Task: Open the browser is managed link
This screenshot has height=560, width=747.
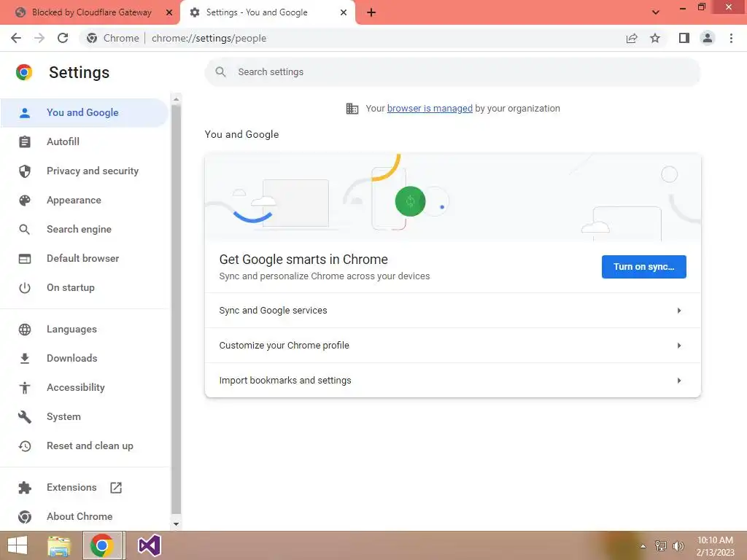Action: click(x=430, y=109)
